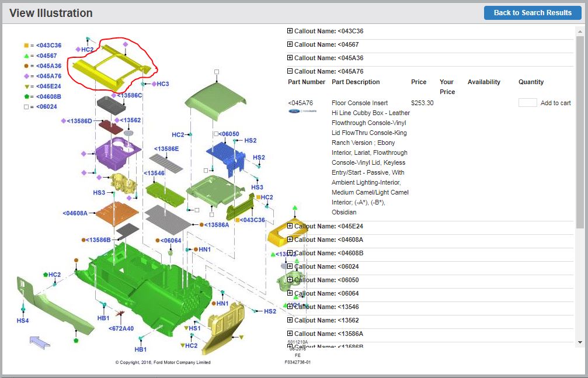Expand the <06050 callout row
This screenshot has width=588, height=378.
(x=290, y=280)
